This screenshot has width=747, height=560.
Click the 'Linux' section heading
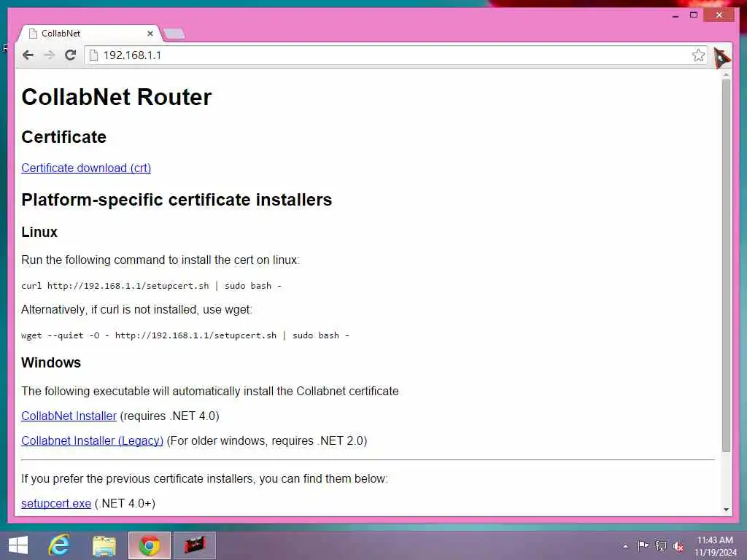coord(39,232)
